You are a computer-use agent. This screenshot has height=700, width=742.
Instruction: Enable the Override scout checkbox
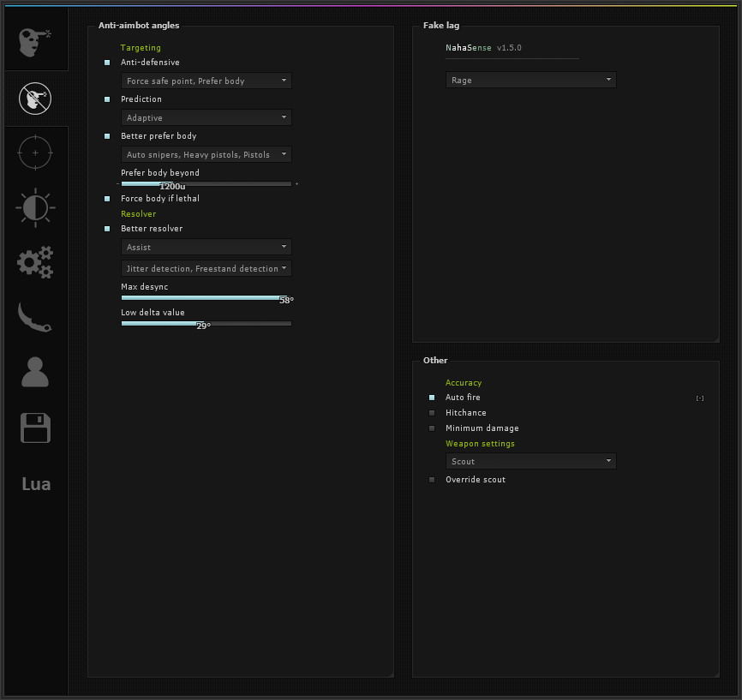point(432,480)
